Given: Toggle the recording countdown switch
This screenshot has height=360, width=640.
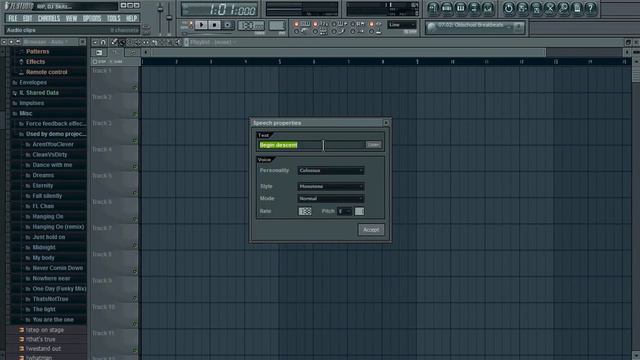Looking at the screenshot, I should (316, 24).
